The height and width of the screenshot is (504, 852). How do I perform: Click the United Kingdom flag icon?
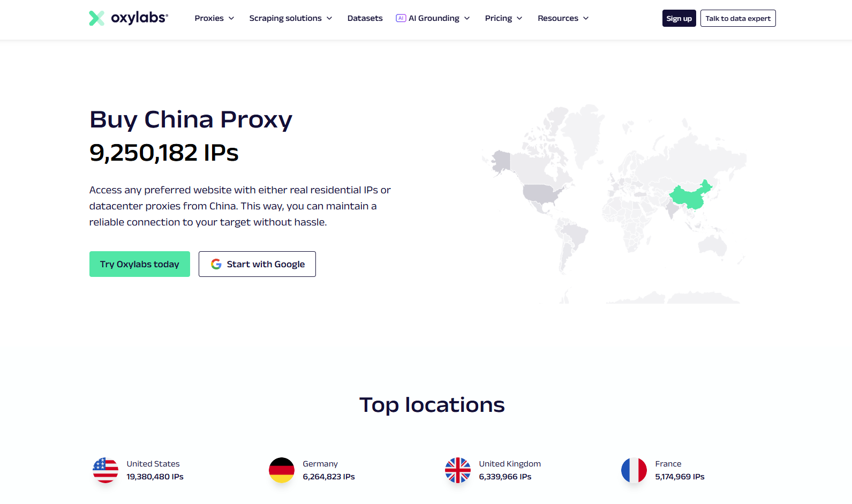(458, 470)
